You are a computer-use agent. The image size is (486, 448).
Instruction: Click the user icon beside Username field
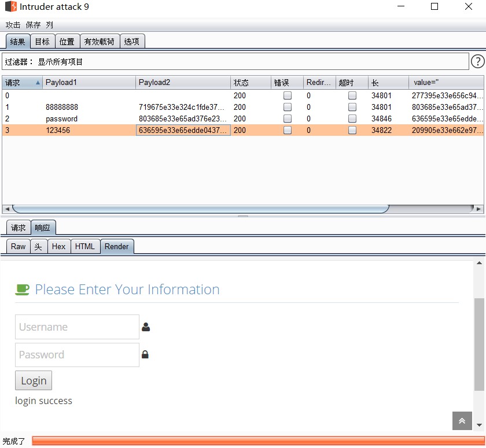146,327
